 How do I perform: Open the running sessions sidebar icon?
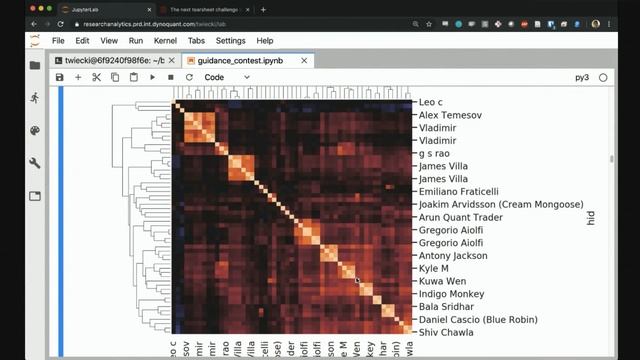click(x=35, y=98)
